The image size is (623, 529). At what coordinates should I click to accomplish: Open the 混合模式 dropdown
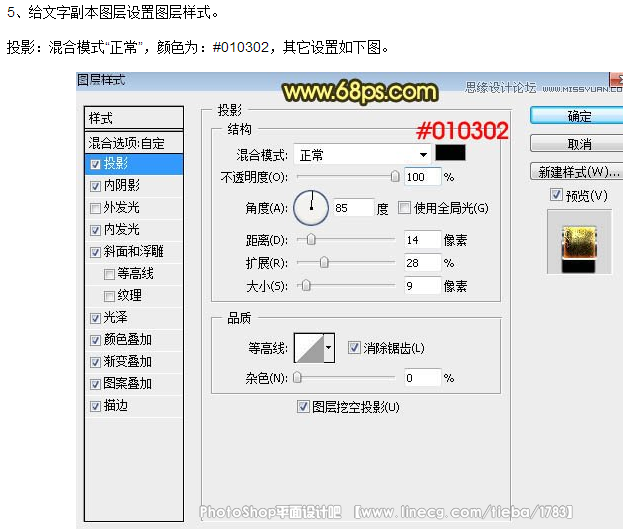click(361, 155)
